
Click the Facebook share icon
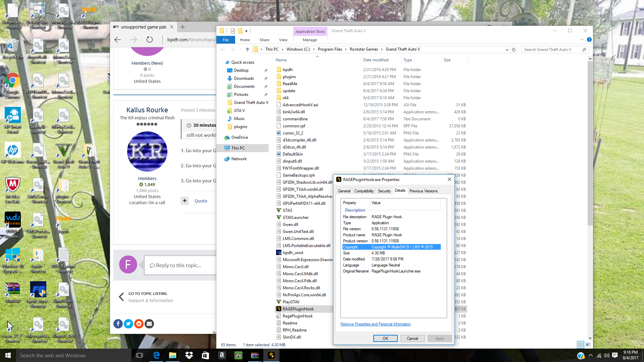(x=118, y=324)
